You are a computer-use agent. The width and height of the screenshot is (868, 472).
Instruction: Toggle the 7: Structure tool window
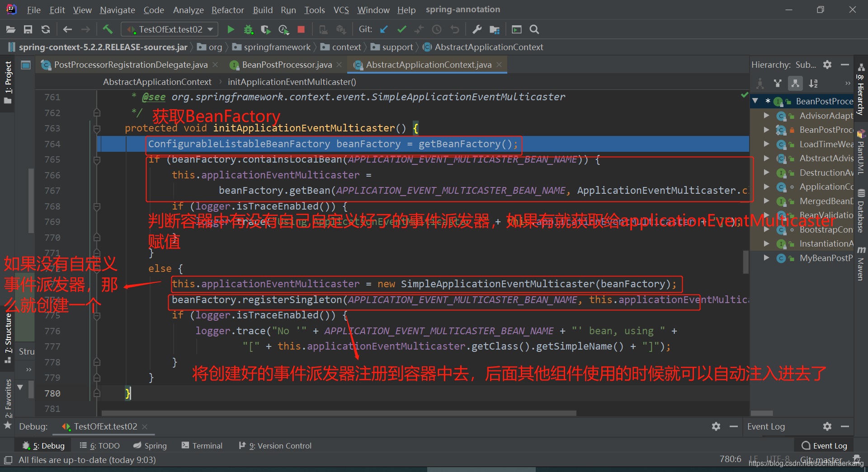click(x=8, y=338)
